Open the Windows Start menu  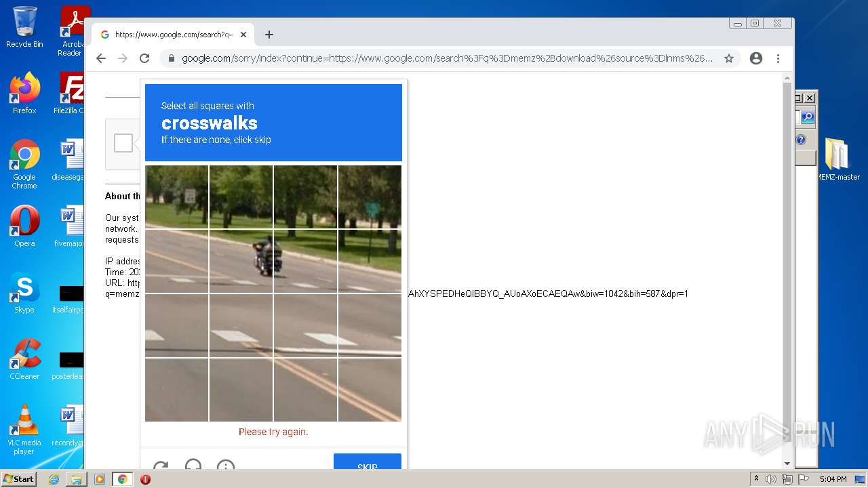pyautogui.click(x=18, y=479)
